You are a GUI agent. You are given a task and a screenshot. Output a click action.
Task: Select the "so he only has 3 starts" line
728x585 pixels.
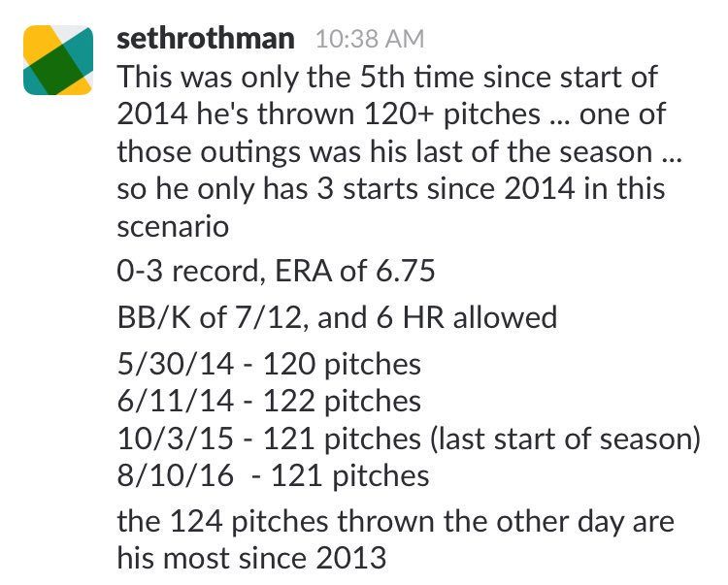coord(391,190)
